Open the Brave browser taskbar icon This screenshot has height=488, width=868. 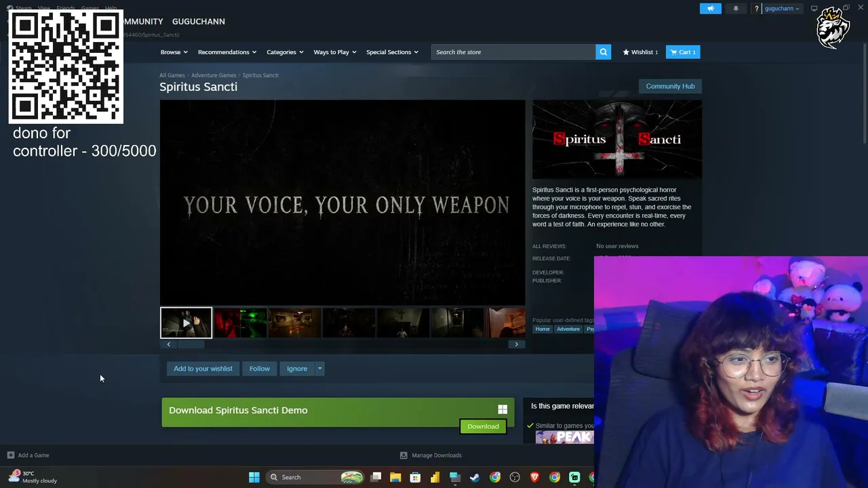click(x=534, y=477)
